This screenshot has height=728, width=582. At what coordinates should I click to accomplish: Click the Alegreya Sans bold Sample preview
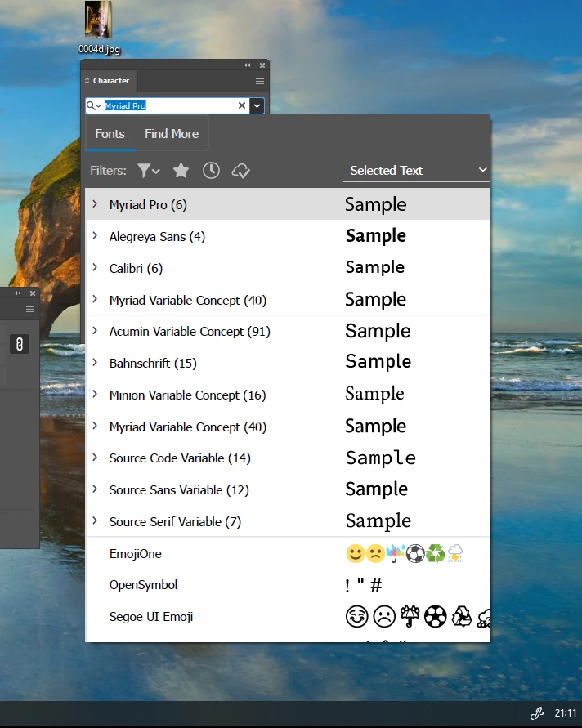point(376,236)
